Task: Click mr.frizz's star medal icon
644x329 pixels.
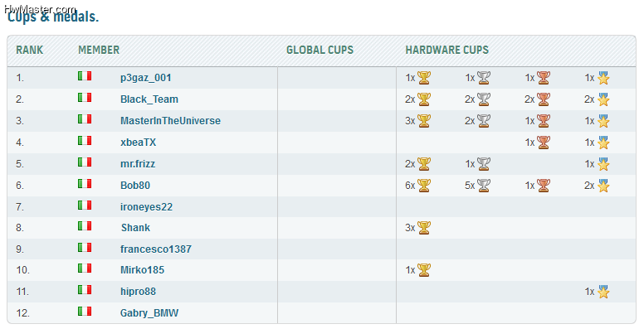Action: click(603, 164)
